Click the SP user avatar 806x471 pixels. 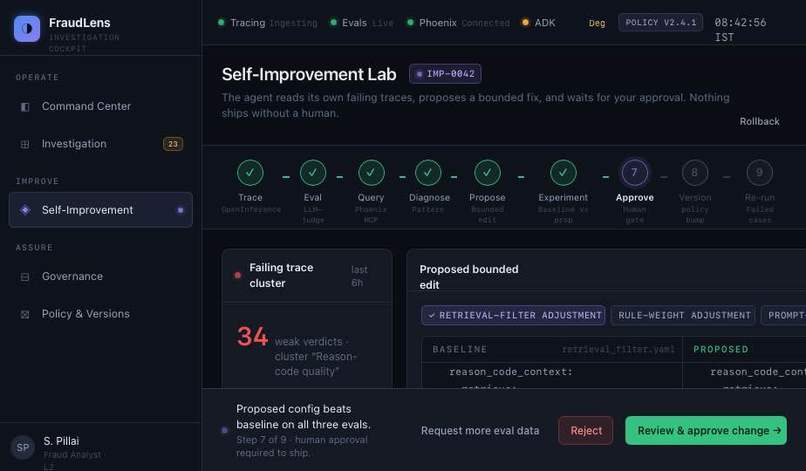[x=23, y=447]
